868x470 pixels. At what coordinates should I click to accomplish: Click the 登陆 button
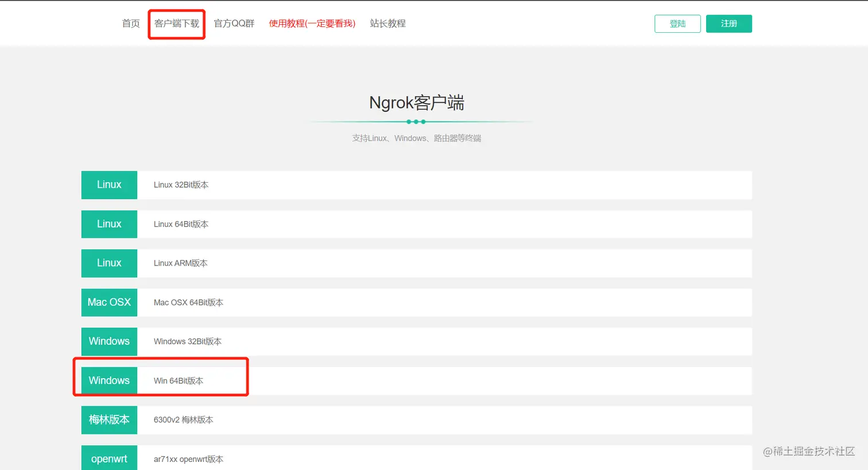pos(677,24)
